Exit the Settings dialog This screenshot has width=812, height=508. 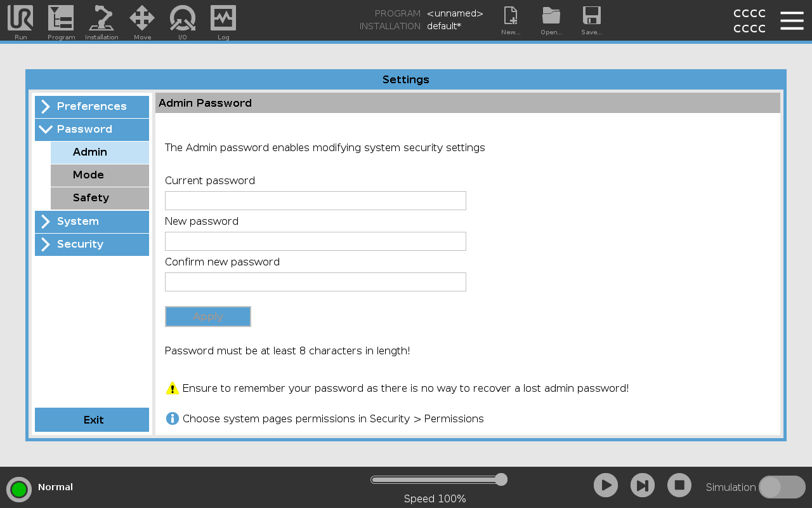click(92, 420)
